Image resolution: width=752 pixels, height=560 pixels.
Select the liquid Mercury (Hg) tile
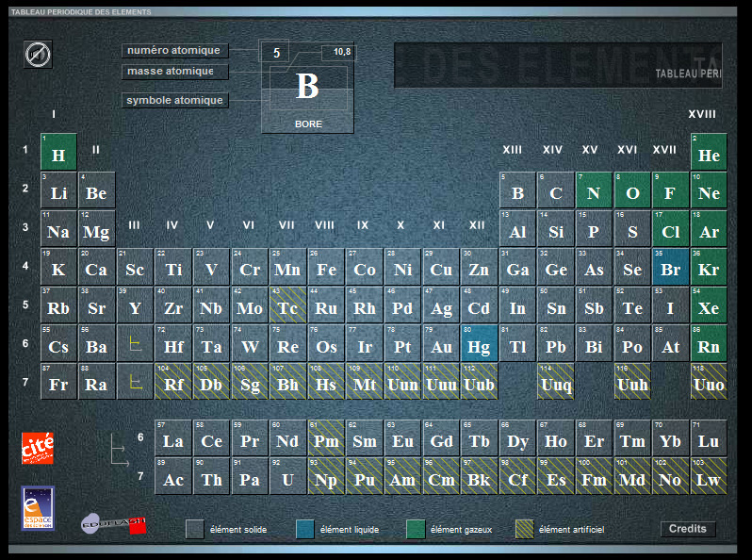pyautogui.click(x=479, y=344)
